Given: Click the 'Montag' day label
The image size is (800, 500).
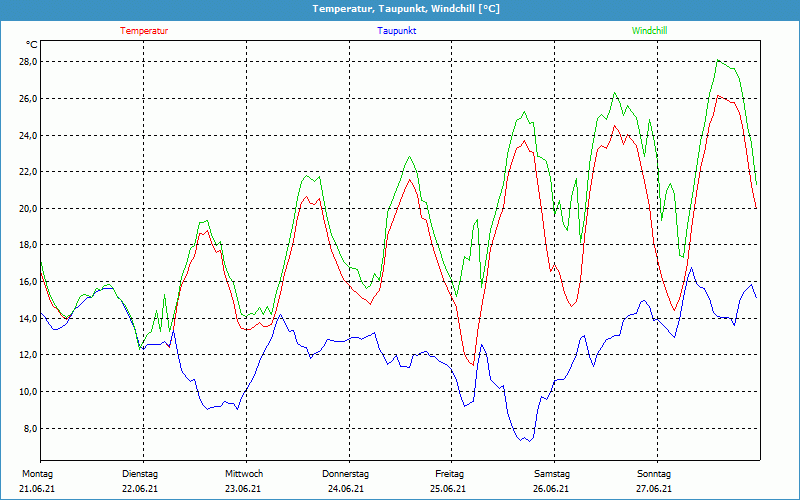Looking at the screenshot, I should (x=37, y=474).
